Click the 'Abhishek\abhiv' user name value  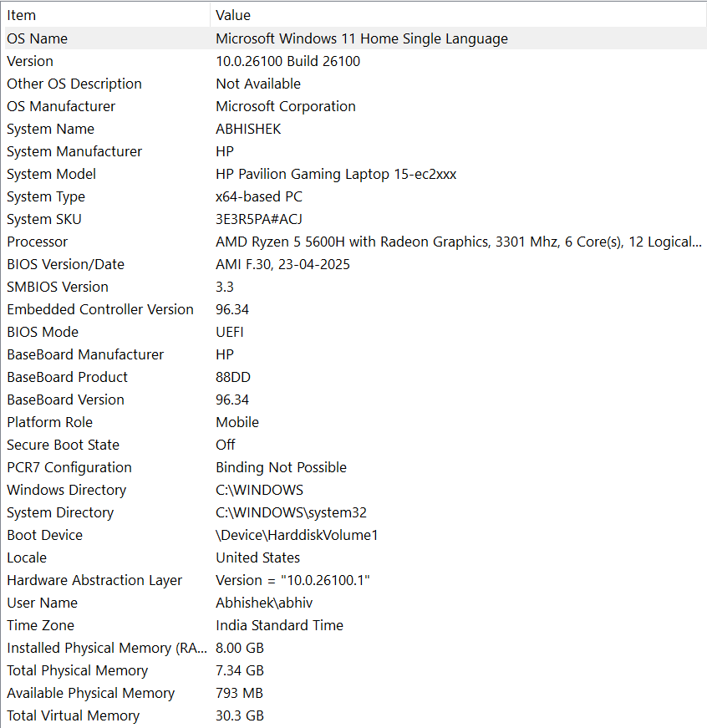click(x=264, y=603)
